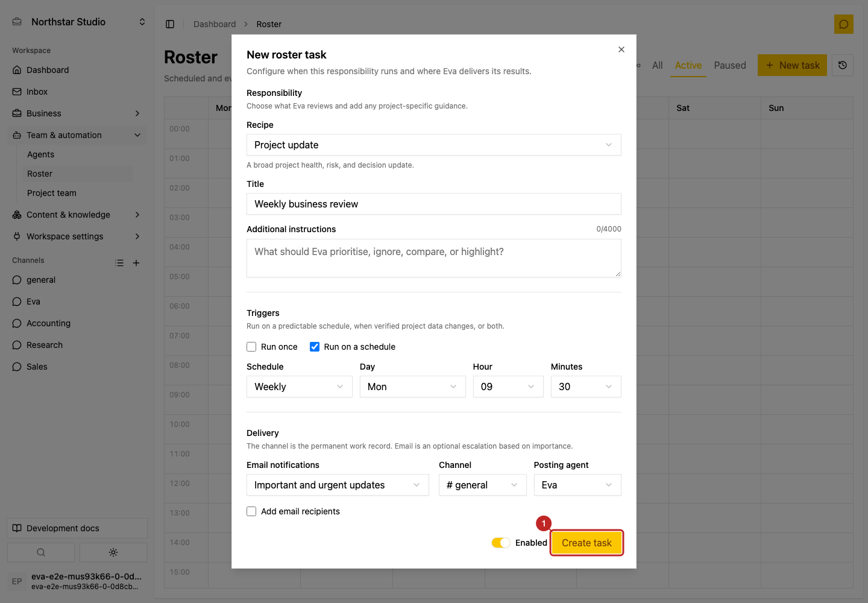Open the channels list view icon
This screenshot has width=868, height=603.
119,263
